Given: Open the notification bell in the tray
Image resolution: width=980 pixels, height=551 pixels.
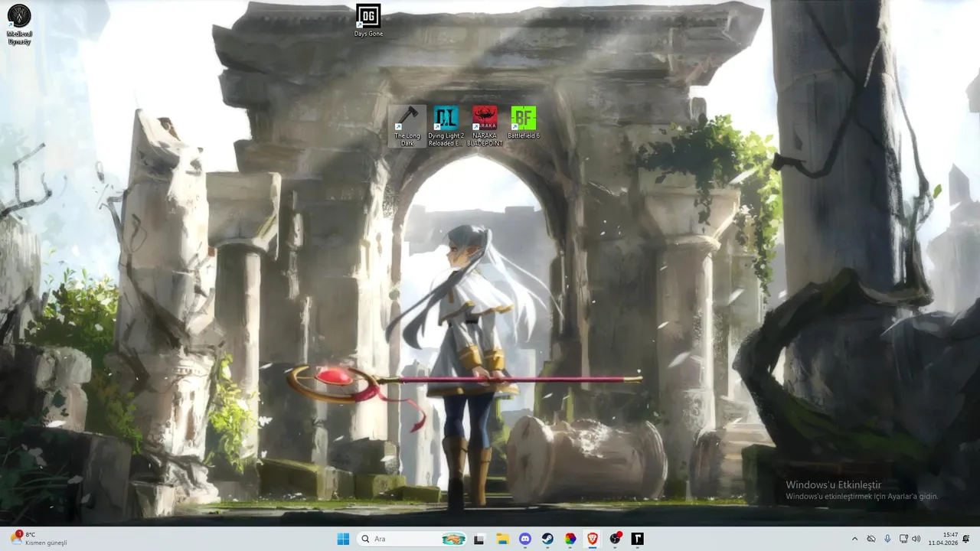Looking at the screenshot, I should click(x=966, y=539).
